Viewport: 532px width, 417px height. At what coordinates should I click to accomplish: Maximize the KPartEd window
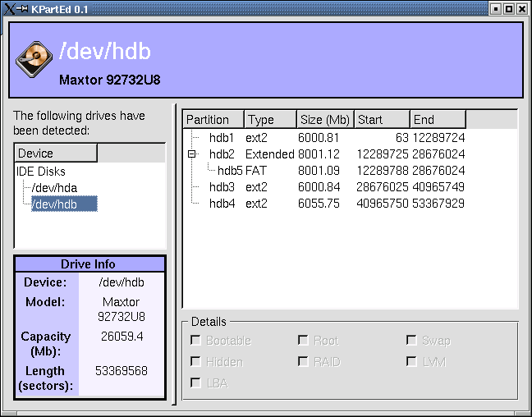coord(508,9)
